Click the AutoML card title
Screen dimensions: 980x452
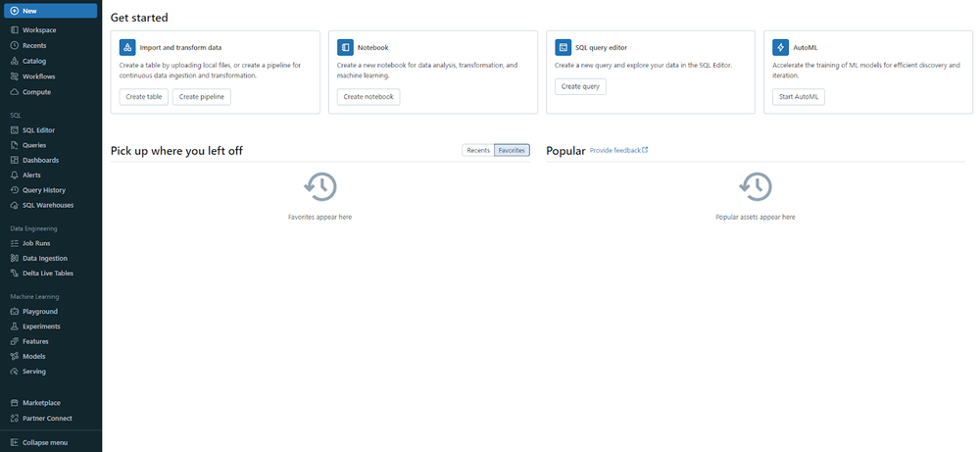pyautogui.click(x=805, y=47)
